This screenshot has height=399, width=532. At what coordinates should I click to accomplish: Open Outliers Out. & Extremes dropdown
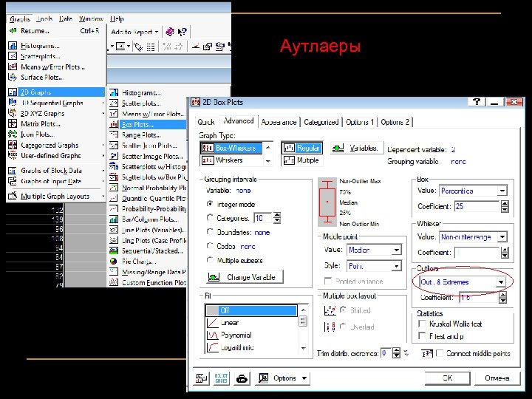[501, 282]
